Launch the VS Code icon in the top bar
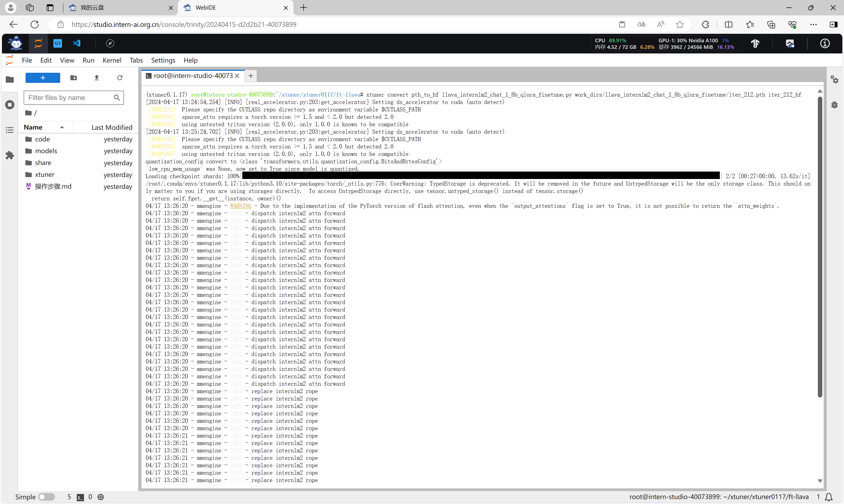 (77, 43)
